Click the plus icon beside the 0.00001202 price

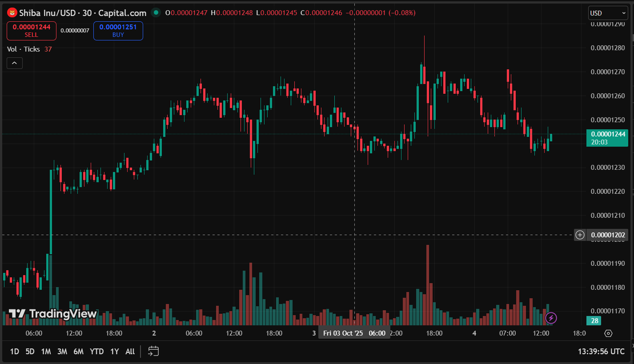(x=580, y=235)
